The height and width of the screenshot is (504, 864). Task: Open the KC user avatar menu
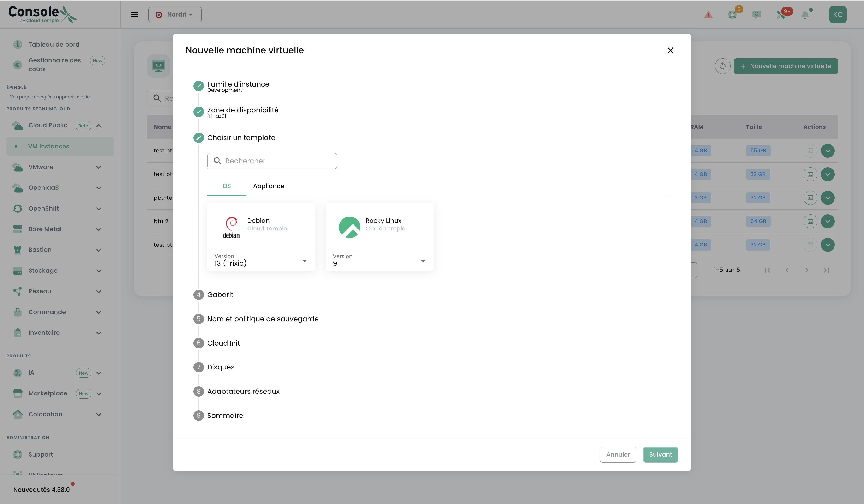(x=838, y=14)
